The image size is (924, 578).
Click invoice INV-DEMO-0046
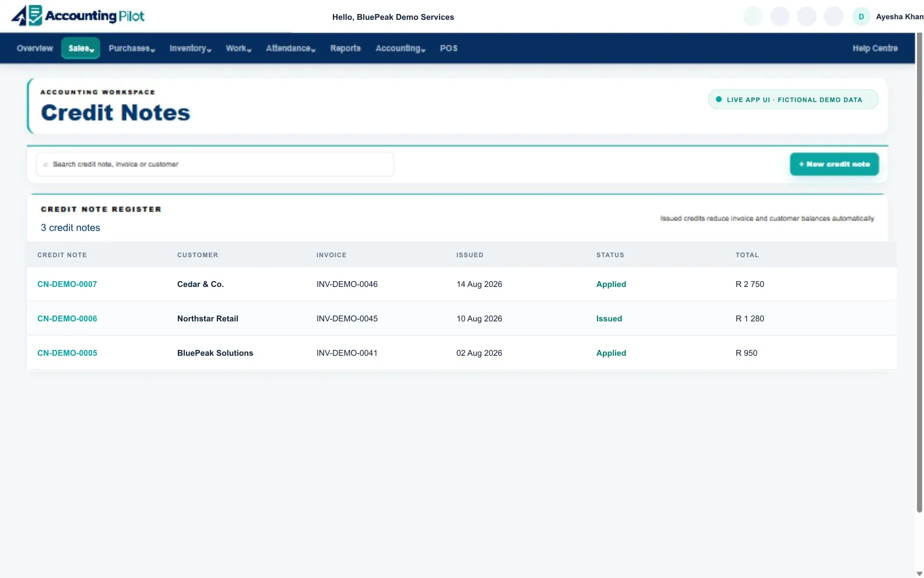(347, 284)
